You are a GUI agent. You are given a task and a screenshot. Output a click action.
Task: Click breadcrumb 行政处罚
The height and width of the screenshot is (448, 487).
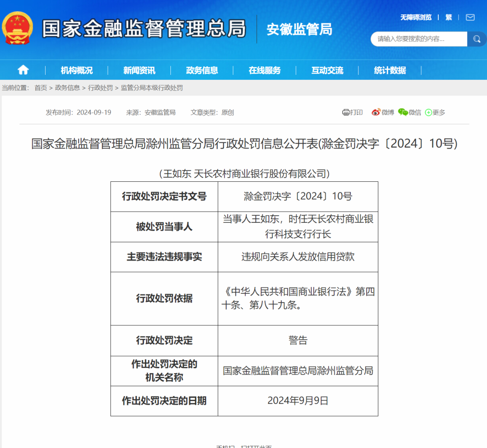click(100, 88)
